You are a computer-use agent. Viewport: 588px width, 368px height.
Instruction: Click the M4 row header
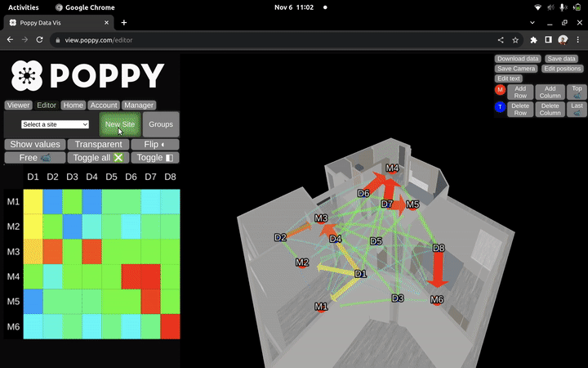(x=14, y=276)
